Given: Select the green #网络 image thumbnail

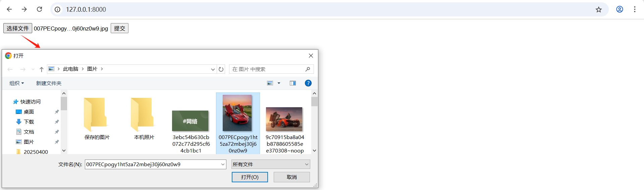Looking at the screenshot, I should [191, 121].
